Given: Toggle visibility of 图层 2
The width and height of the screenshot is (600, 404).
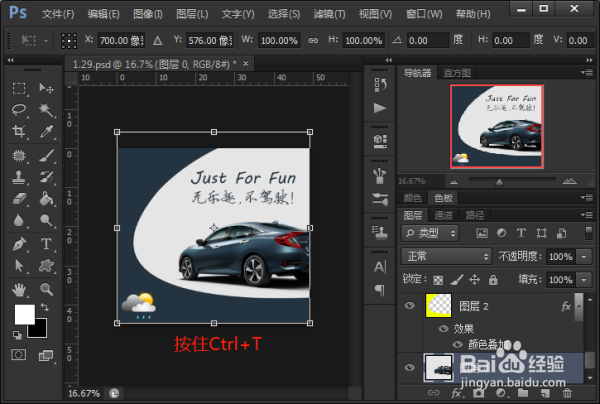Looking at the screenshot, I should (x=409, y=306).
